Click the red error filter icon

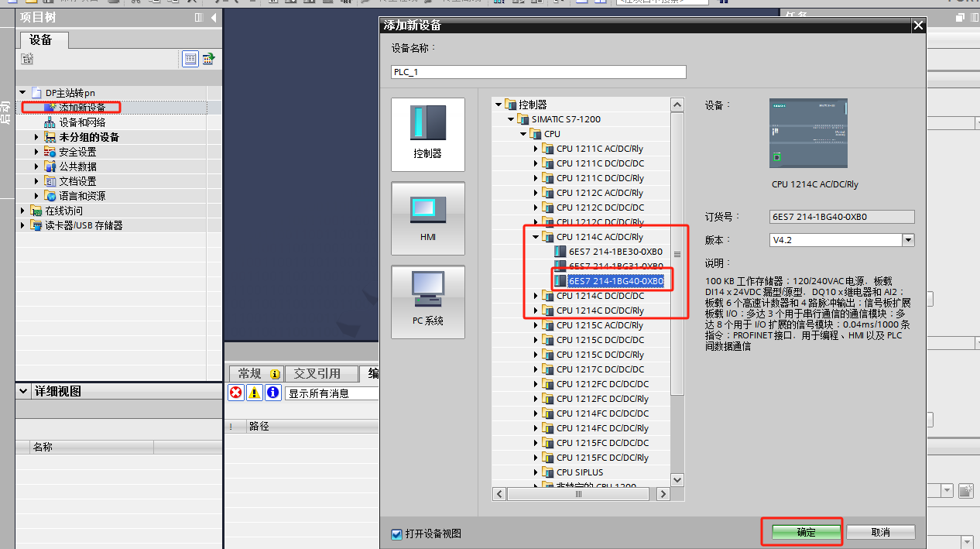(x=236, y=393)
